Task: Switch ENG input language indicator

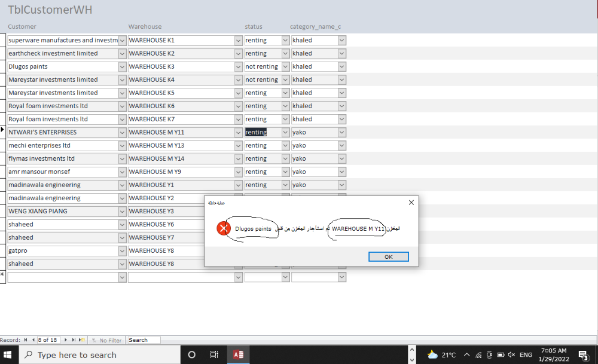Action: point(526,355)
